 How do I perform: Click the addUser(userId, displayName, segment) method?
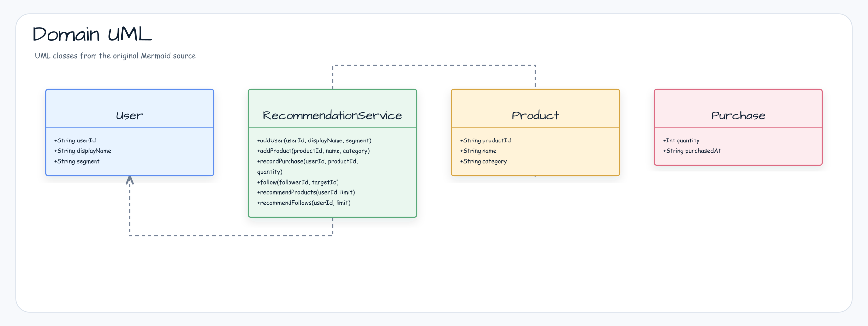pyautogui.click(x=314, y=140)
